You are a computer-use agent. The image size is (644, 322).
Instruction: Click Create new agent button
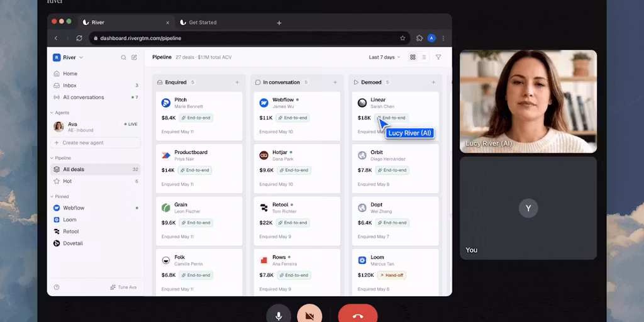(x=96, y=143)
